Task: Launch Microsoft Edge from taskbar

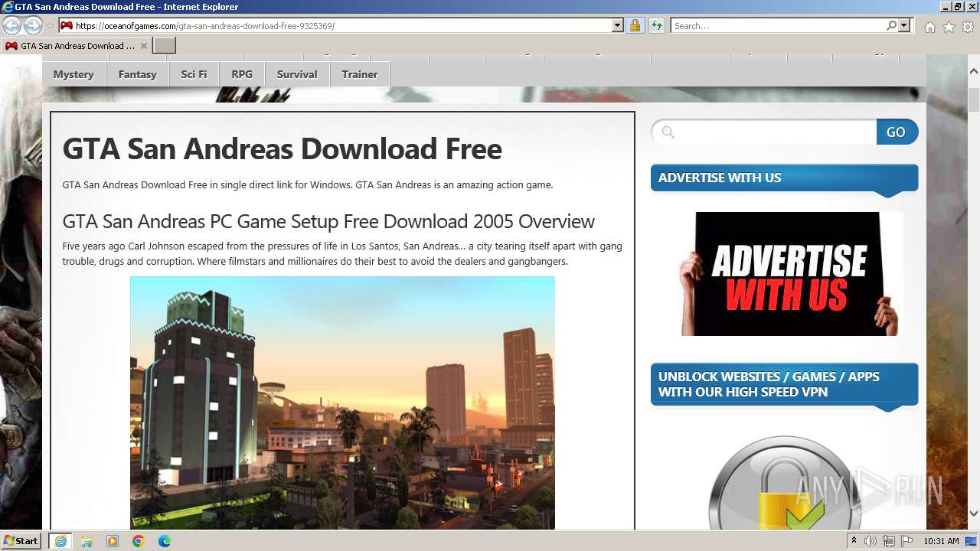Action: [165, 541]
